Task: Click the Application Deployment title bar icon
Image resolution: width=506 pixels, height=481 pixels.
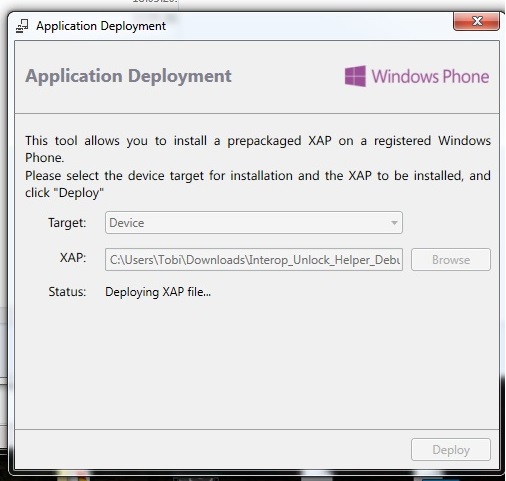Action: 22,26
